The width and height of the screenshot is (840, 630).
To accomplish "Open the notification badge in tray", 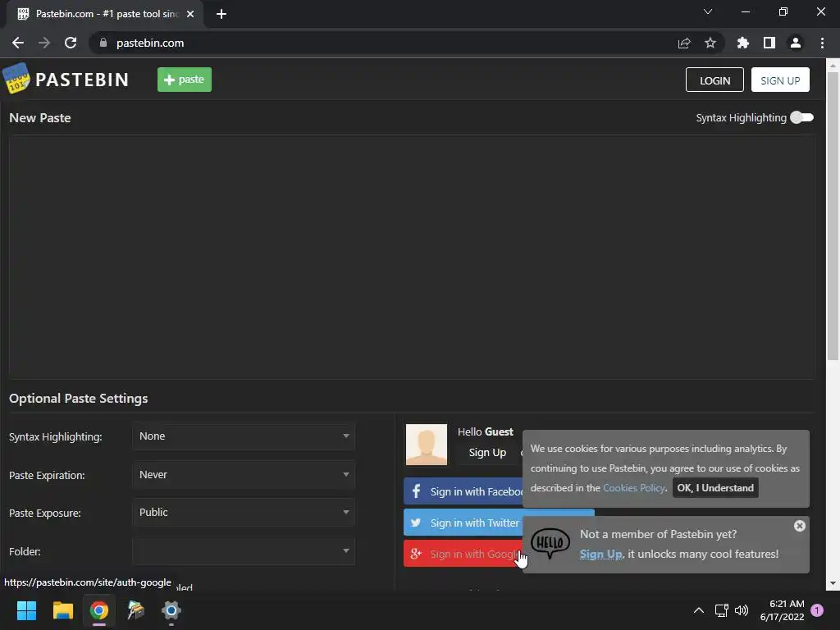I will [x=818, y=610].
